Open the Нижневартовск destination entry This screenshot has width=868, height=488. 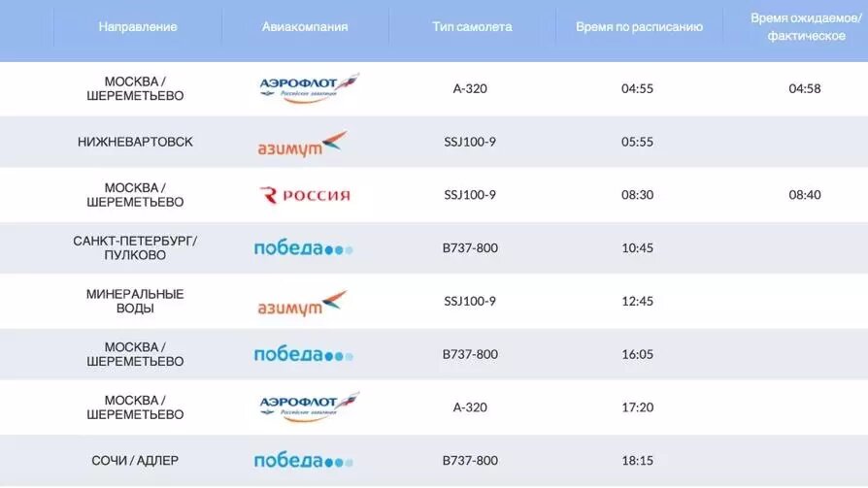point(135,142)
